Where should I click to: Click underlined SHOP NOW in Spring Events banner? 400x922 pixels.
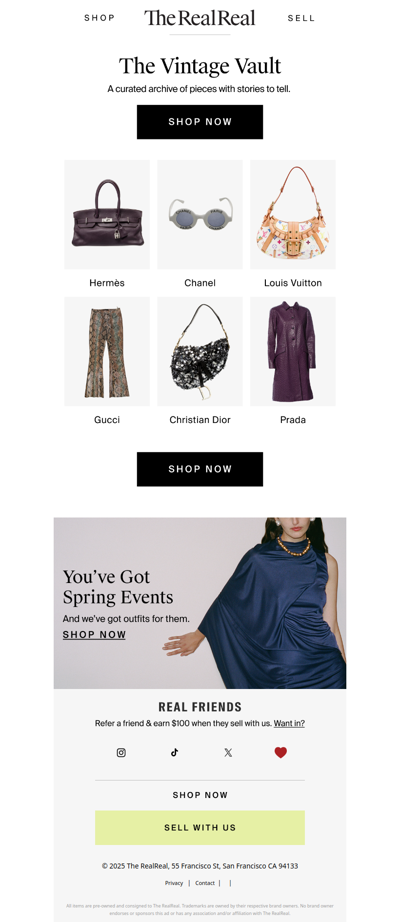(x=94, y=635)
